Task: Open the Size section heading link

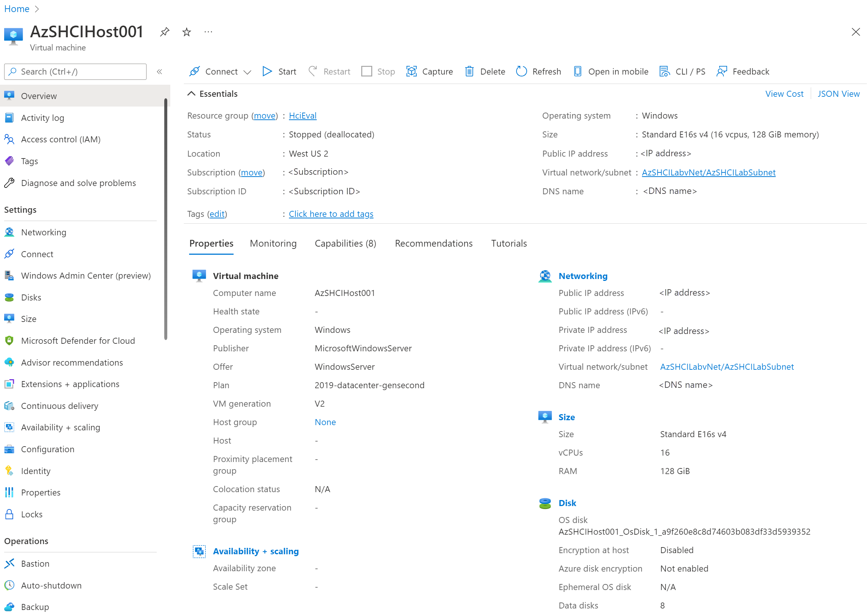Action: coord(567,418)
